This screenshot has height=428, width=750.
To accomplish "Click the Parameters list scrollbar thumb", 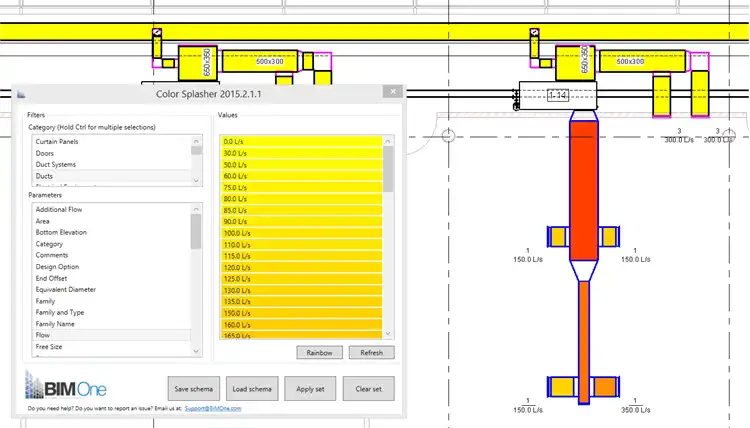I will [196, 231].
